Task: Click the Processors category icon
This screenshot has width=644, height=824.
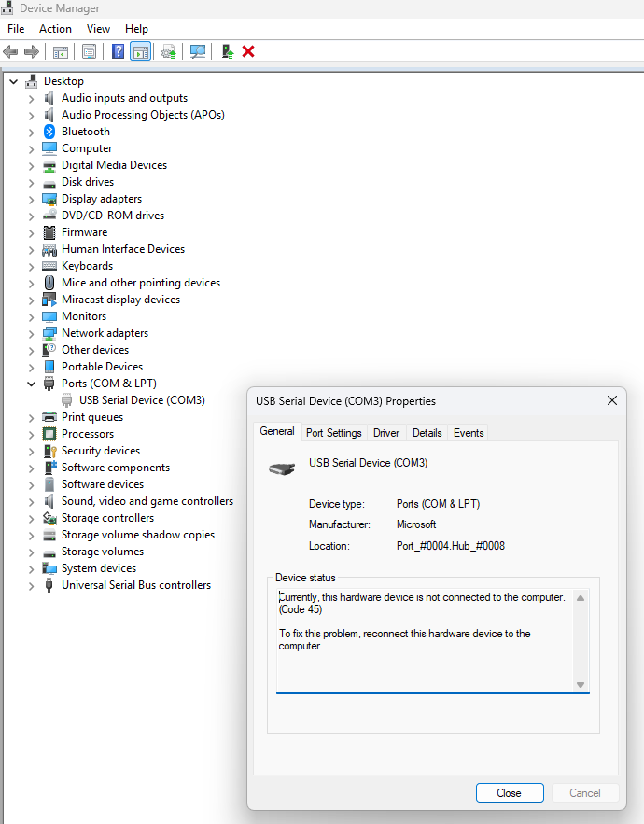Action: [x=49, y=434]
